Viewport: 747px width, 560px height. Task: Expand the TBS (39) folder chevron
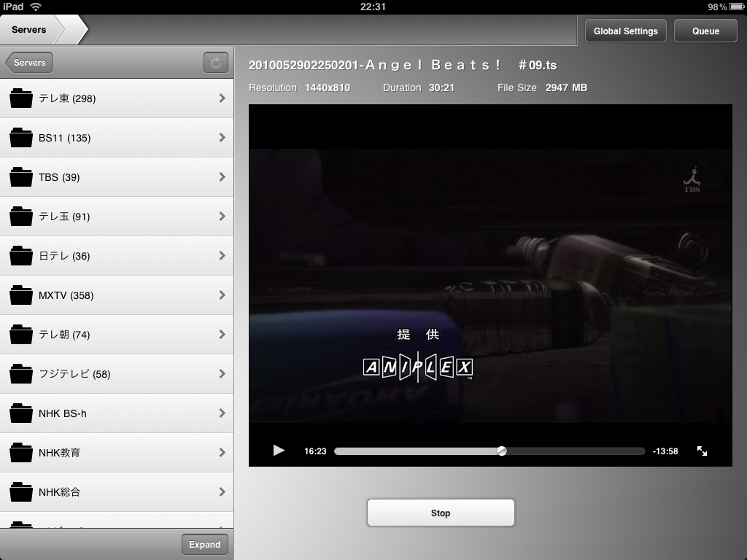click(x=222, y=177)
